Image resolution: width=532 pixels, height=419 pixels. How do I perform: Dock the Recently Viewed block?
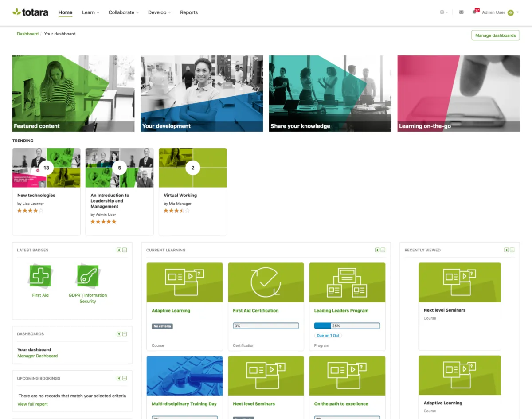tap(506, 250)
